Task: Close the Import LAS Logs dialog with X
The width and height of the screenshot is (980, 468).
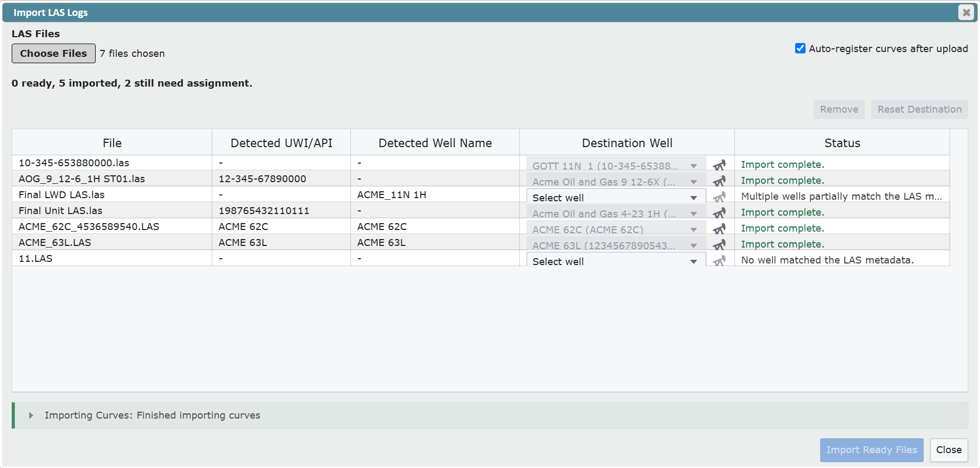Action: click(x=966, y=12)
